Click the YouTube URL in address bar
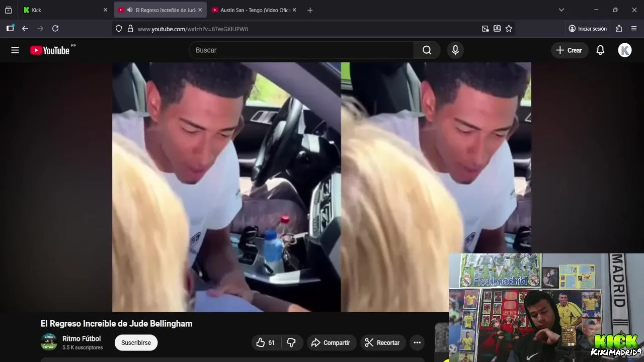 [x=193, y=29]
